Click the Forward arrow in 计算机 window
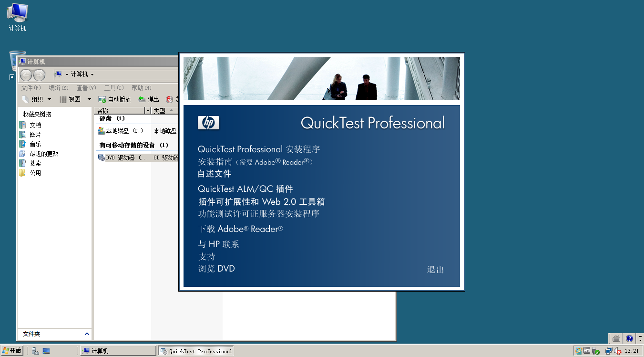 (x=39, y=75)
